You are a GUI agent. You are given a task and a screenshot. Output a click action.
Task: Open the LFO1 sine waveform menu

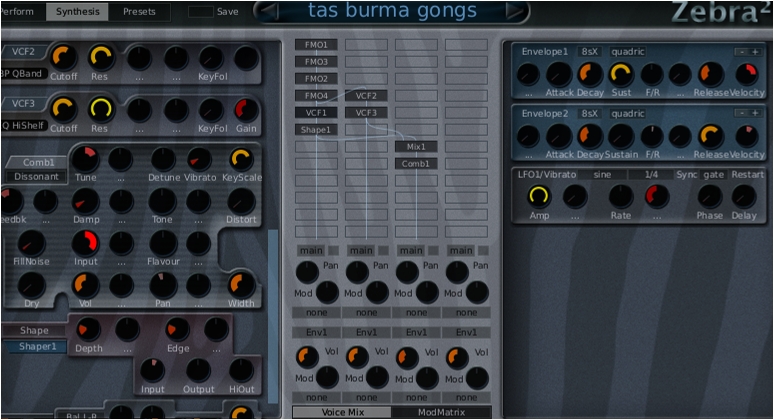click(x=602, y=175)
